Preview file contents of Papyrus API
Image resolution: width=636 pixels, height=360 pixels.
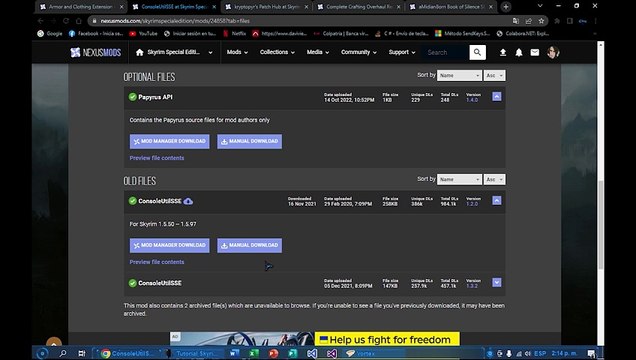pyautogui.click(x=157, y=158)
